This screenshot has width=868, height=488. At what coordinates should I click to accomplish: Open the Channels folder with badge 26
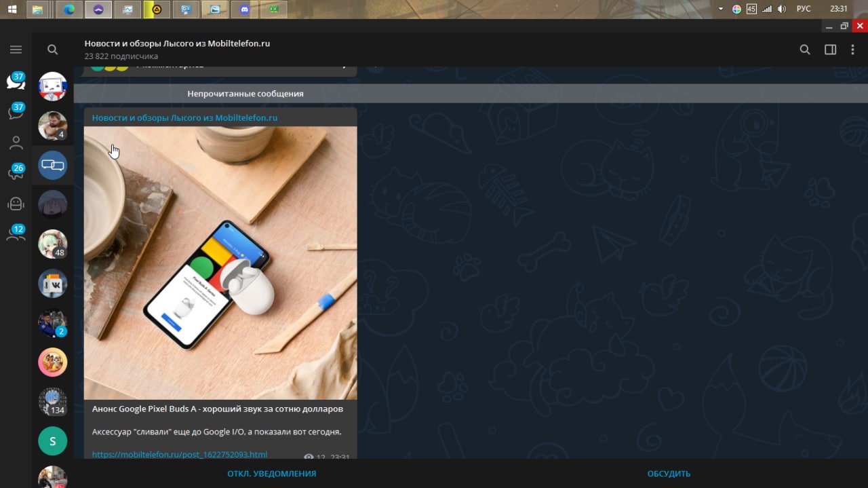click(x=16, y=172)
